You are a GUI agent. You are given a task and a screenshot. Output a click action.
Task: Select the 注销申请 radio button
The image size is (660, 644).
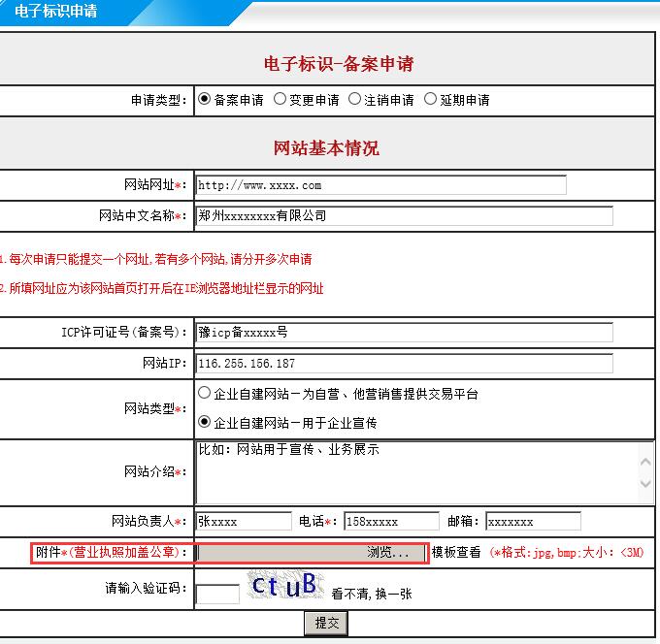click(355, 99)
